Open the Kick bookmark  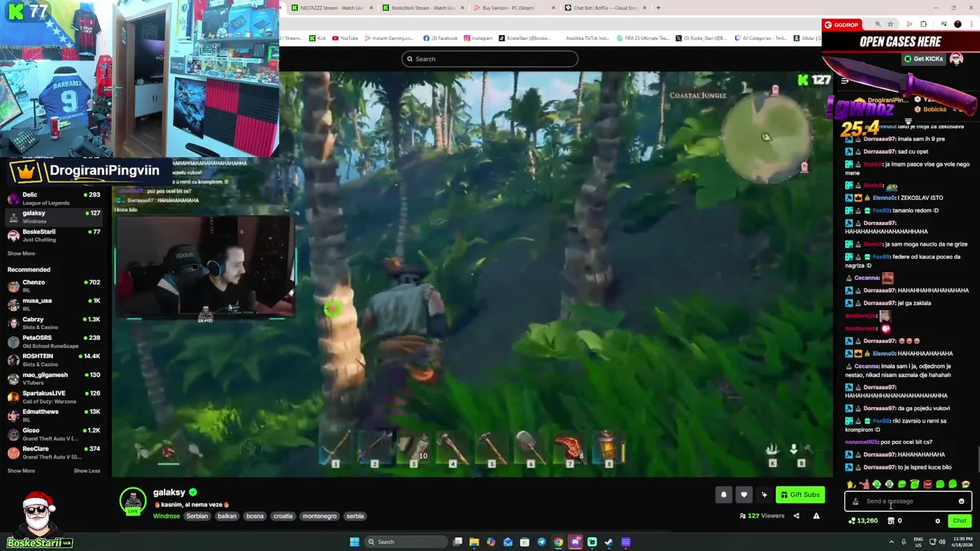click(318, 38)
